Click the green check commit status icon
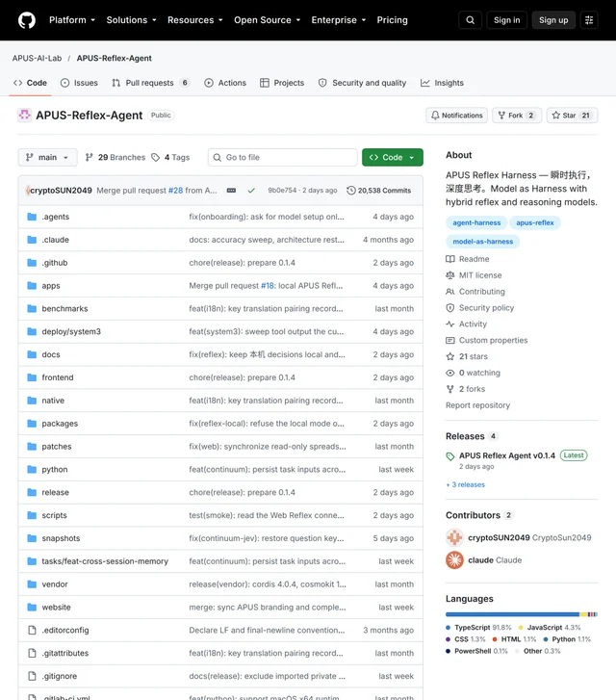The width and height of the screenshot is (616, 700). [251, 191]
